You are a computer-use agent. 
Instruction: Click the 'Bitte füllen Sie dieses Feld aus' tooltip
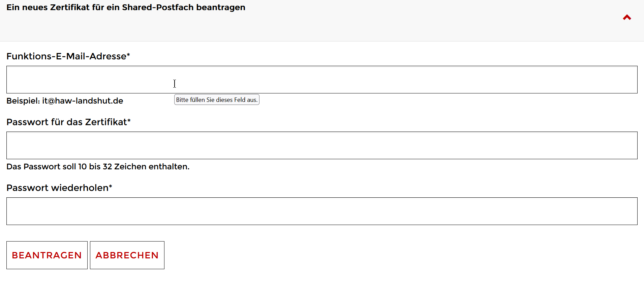217,100
